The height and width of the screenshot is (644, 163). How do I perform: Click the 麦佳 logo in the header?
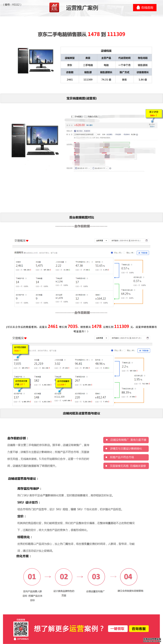(x=54, y=7)
